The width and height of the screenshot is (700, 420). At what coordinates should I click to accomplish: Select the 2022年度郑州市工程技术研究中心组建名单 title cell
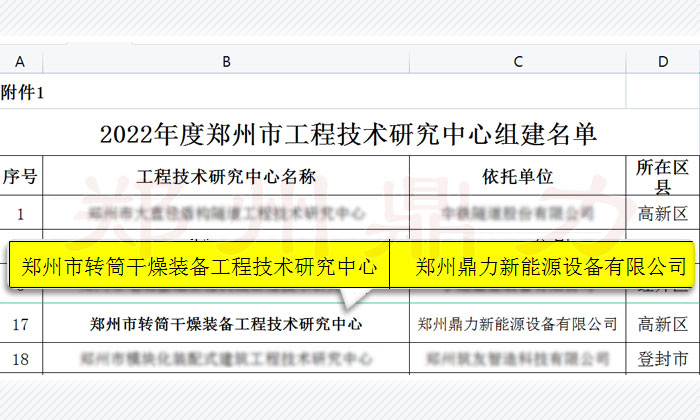pos(349,132)
